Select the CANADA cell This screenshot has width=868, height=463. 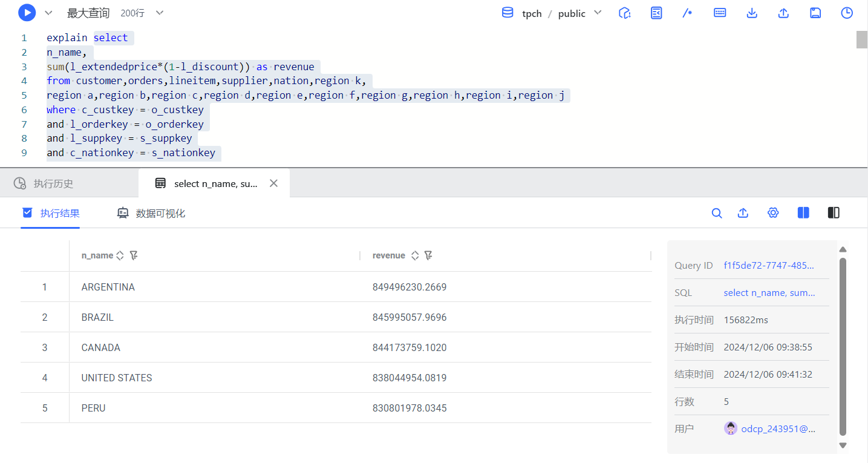pos(101,347)
